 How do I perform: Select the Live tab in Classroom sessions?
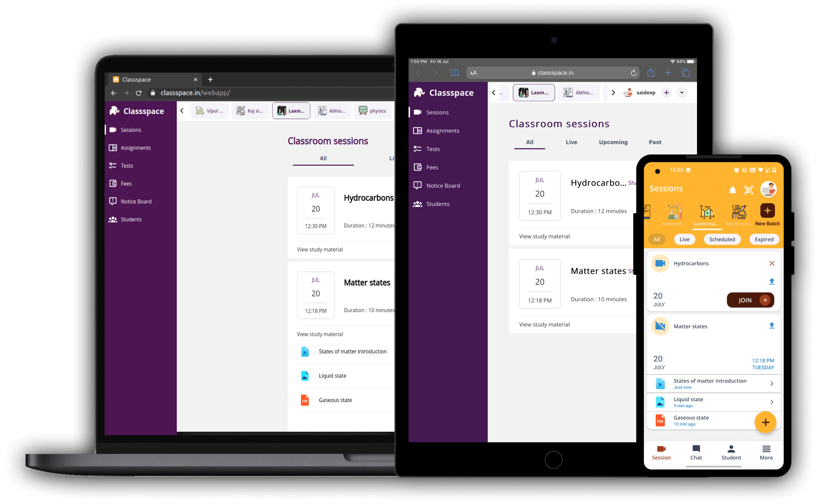pyautogui.click(x=570, y=142)
